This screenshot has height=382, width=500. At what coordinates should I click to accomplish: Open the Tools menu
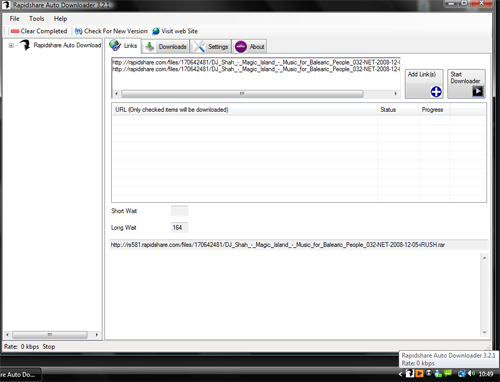pyautogui.click(x=36, y=19)
